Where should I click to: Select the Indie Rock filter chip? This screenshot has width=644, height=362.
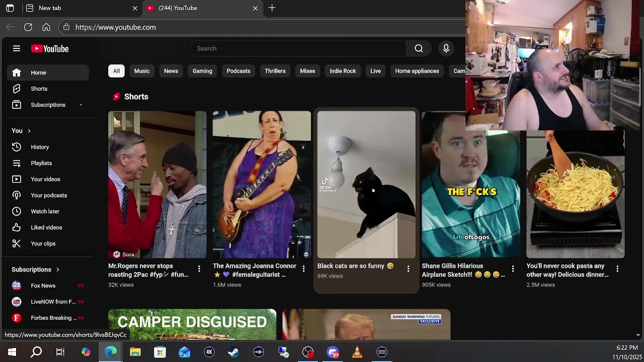pyautogui.click(x=343, y=71)
